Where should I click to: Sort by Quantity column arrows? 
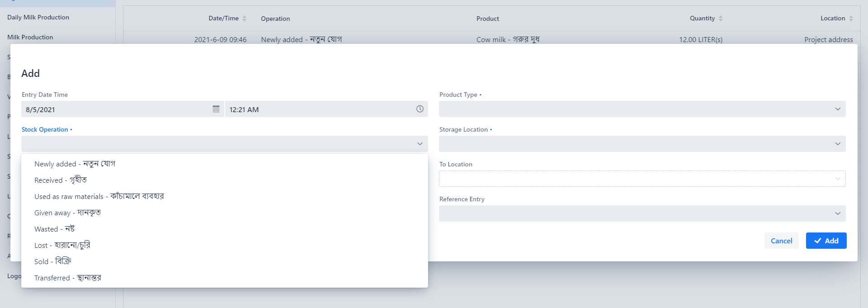click(721, 19)
